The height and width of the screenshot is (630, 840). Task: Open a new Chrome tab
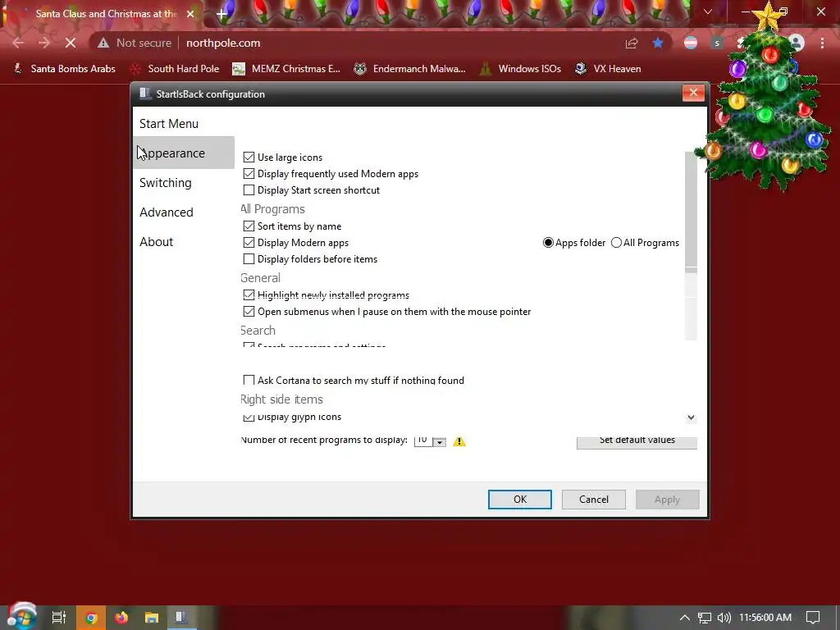pyautogui.click(x=221, y=14)
